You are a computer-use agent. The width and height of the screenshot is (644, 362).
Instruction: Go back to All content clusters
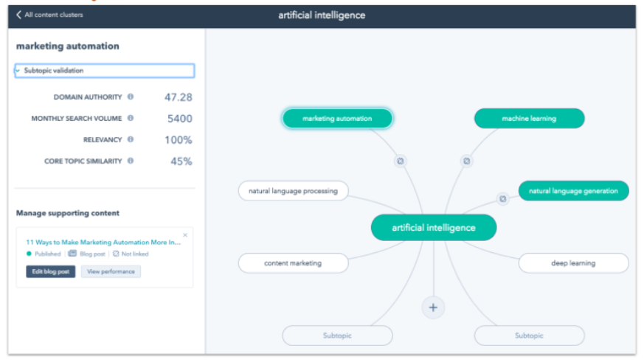pyautogui.click(x=49, y=15)
